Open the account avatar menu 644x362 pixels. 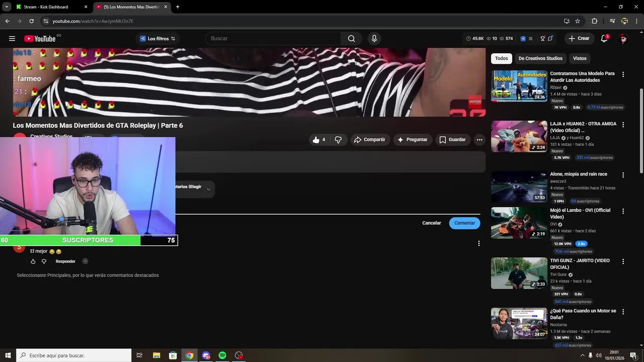pyautogui.click(x=623, y=39)
